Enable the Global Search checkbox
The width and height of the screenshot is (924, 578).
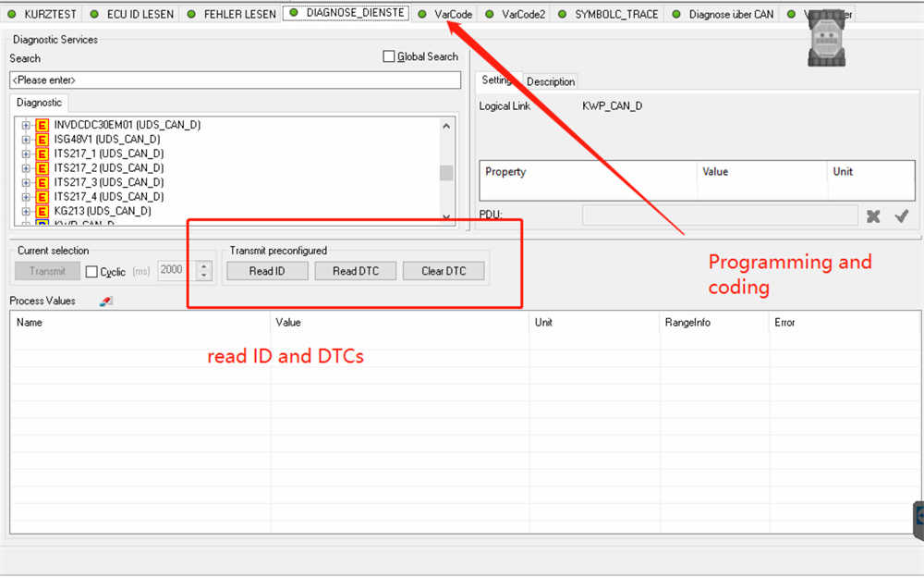click(x=389, y=57)
